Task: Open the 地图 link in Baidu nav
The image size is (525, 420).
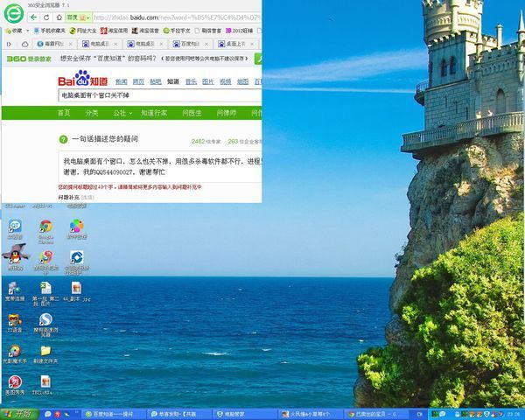Action: click(242, 81)
